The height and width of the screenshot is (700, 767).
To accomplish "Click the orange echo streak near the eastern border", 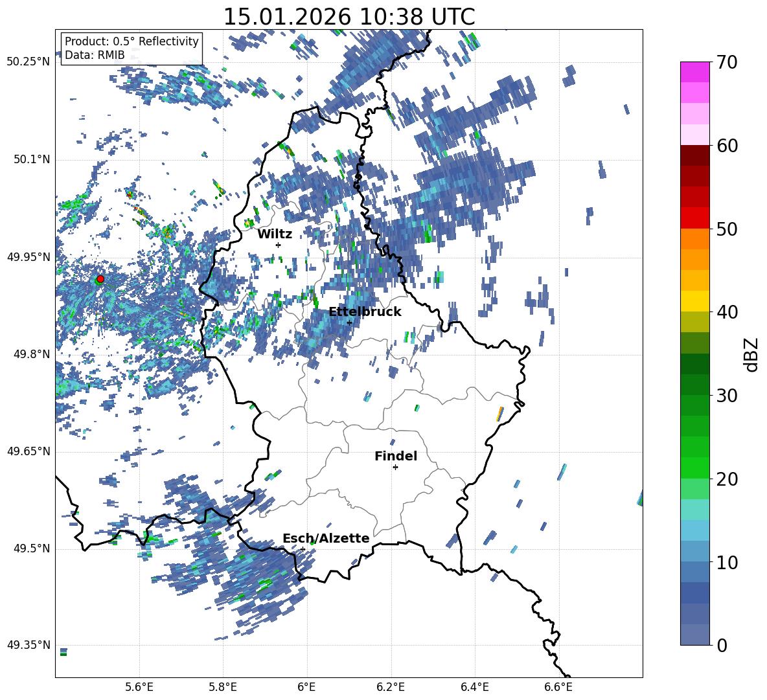I will [499, 414].
